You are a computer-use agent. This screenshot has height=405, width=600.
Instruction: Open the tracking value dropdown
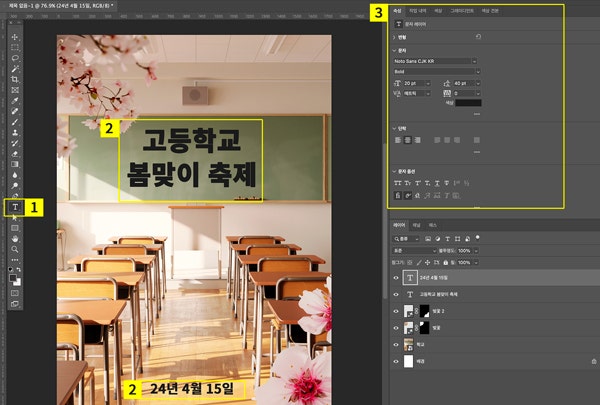[478, 93]
